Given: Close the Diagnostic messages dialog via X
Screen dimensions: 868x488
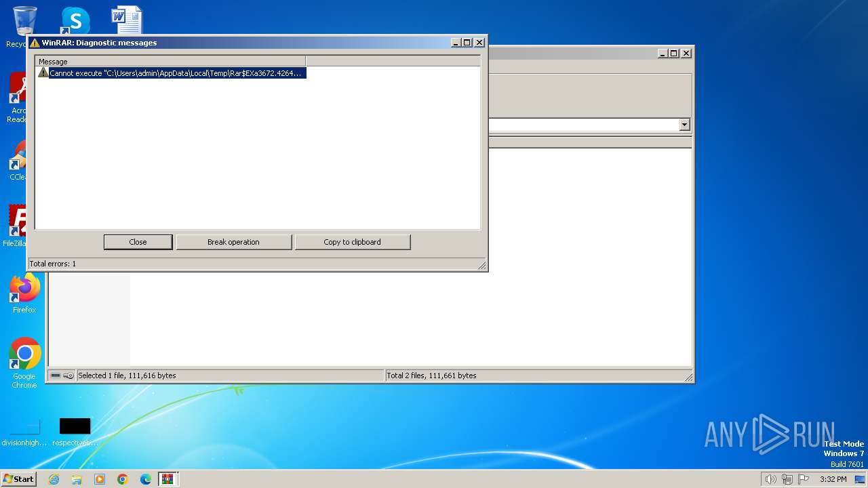Looking at the screenshot, I should (x=479, y=43).
